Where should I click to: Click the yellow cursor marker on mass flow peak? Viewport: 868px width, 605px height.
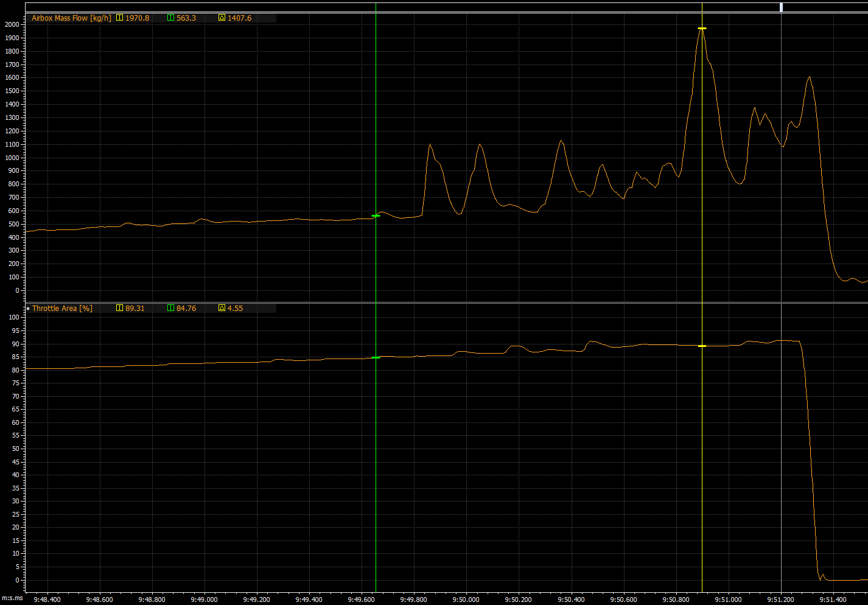pos(702,29)
